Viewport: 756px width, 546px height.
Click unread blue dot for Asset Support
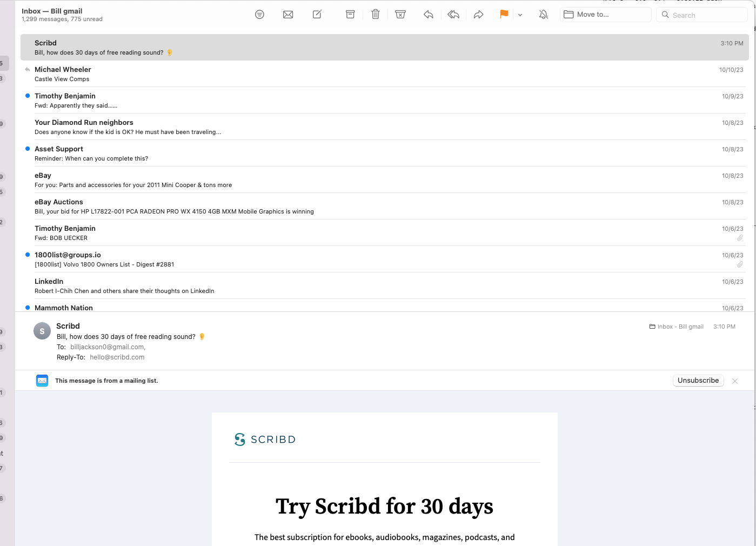coord(28,149)
